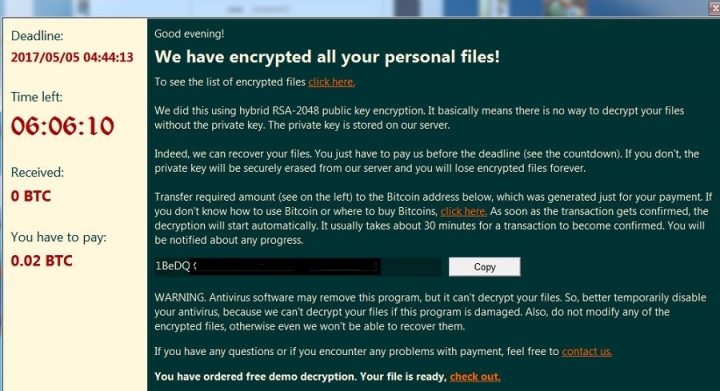This screenshot has width=720, height=391.
Task: Close the window with the top-right X
Action: 714,8
